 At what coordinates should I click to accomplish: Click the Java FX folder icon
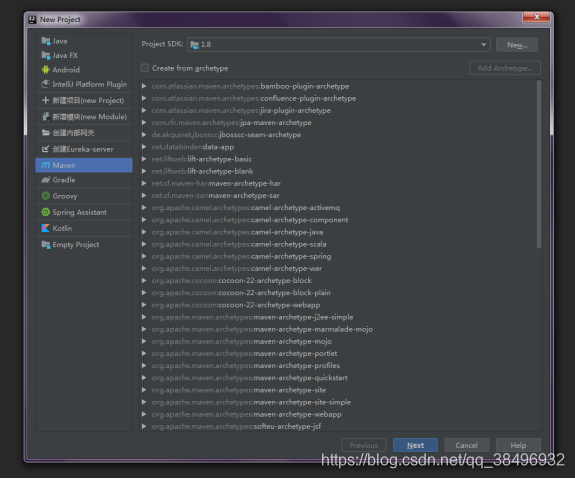click(x=45, y=55)
